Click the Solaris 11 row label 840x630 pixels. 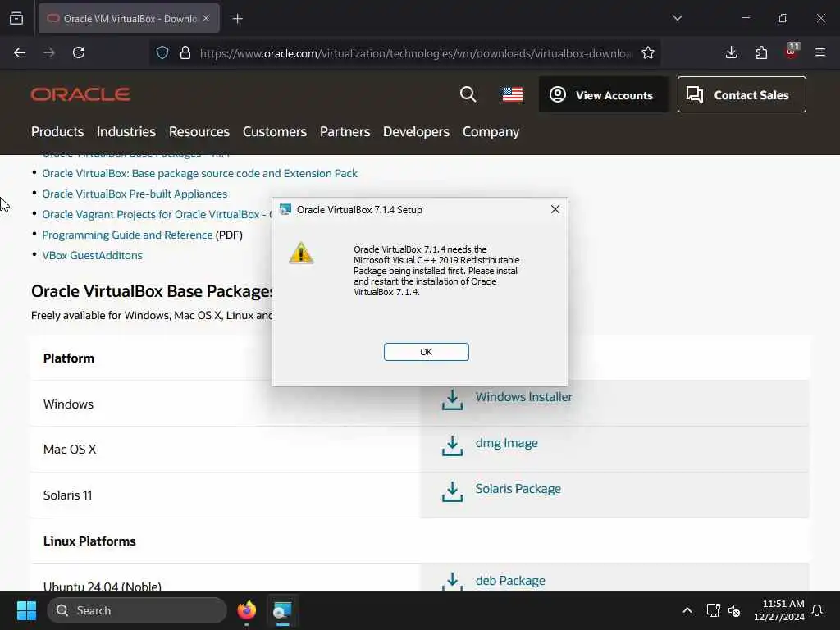point(67,495)
